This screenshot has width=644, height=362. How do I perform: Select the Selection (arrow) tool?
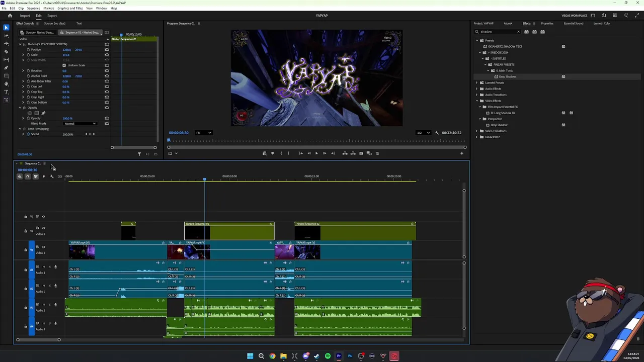coord(6,28)
